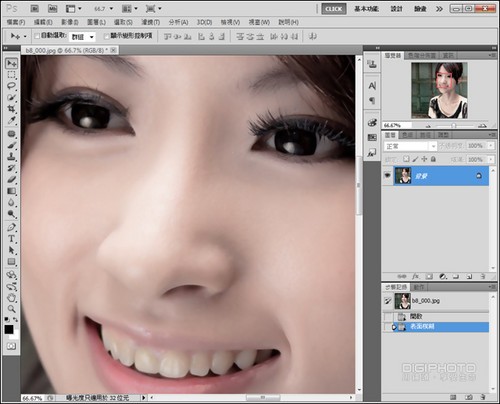Select the Dodge tool
The width and height of the screenshot is (500, 404).
(x=11, y=214)
